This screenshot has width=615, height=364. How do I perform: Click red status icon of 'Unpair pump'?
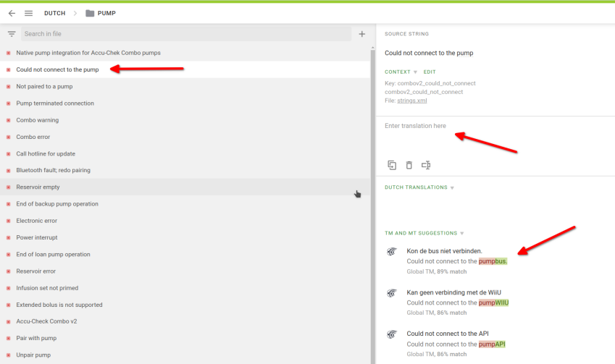pos(8,355)
